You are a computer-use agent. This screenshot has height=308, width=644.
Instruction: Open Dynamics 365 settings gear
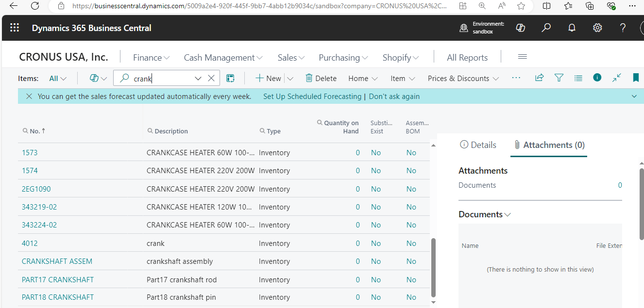click(x=597, y=28)
